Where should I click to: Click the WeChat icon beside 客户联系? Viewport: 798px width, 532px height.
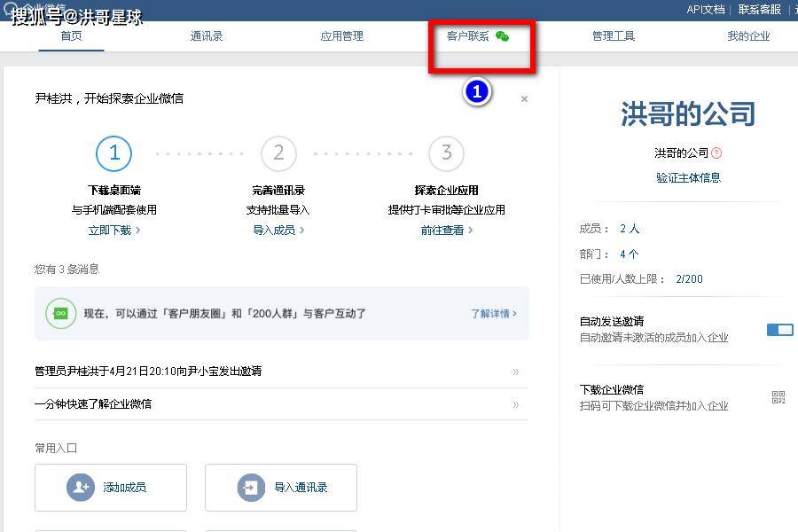pyautogui.click(x=502, y=36)
